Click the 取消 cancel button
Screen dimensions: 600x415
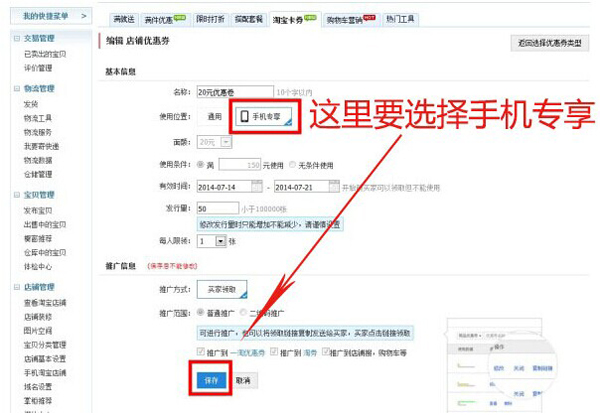point(243,381)
